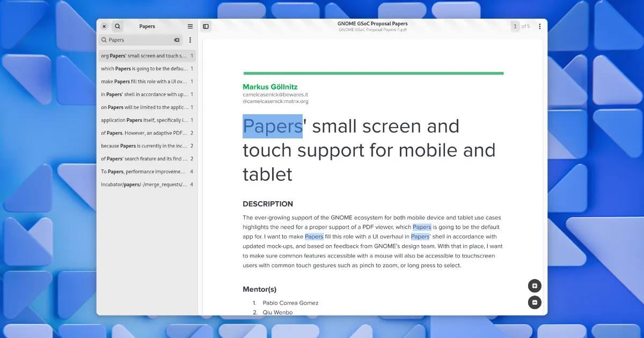Select result "in Papers' shell in accordance"
Viewport: 644px width, 338px height.
pos(145,94)
